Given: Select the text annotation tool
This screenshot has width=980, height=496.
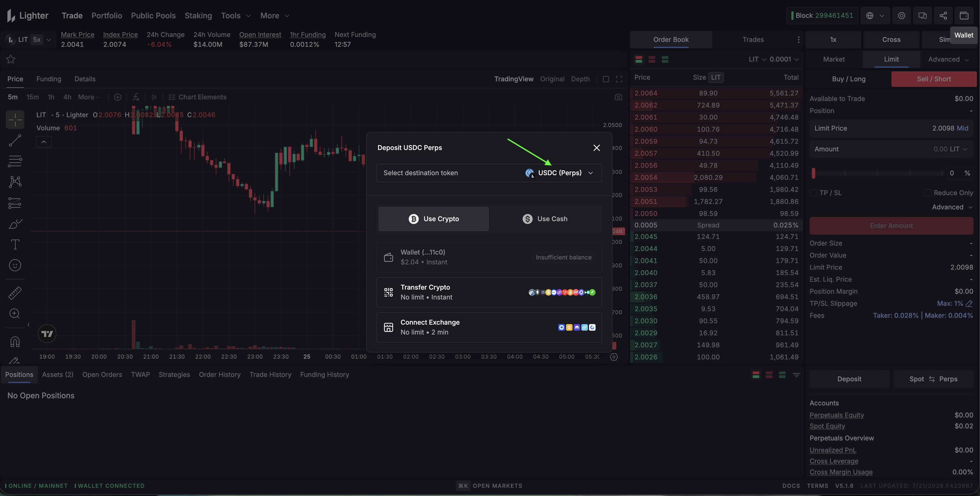Looking at the screenshot, I should click(15, 244).
